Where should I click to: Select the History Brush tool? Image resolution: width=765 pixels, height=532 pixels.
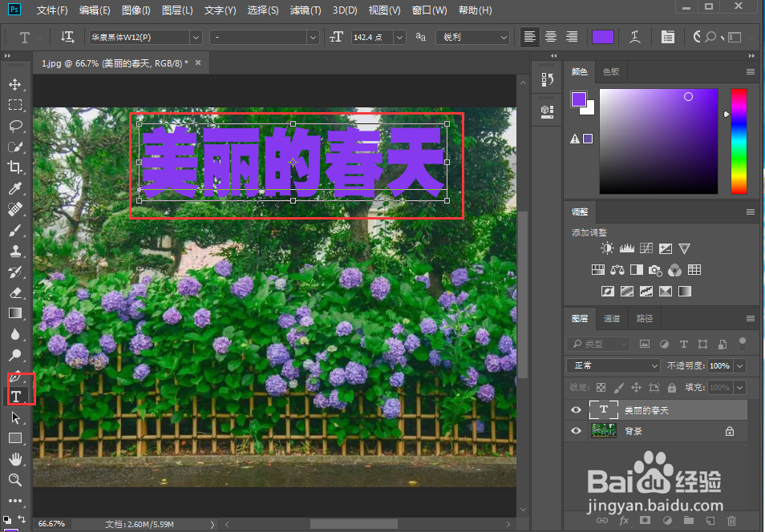pyautogui.click(x=15, y=272)
